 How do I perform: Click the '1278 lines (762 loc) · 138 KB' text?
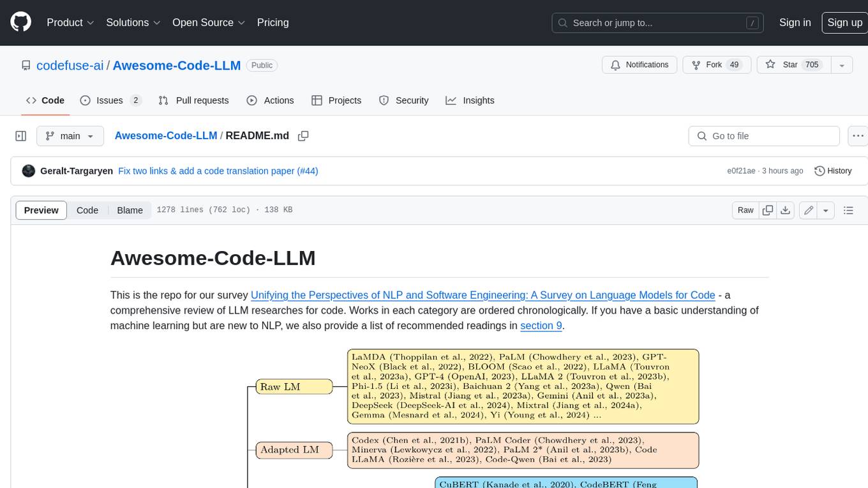[x=225, y=210]
